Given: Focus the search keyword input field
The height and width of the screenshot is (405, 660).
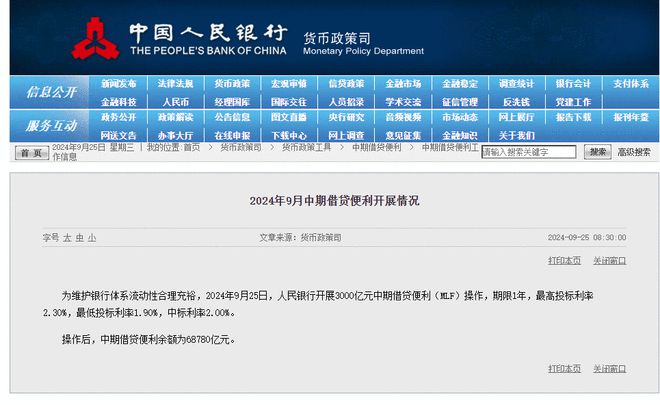Looking at the screenshot, I should point(529,152).
